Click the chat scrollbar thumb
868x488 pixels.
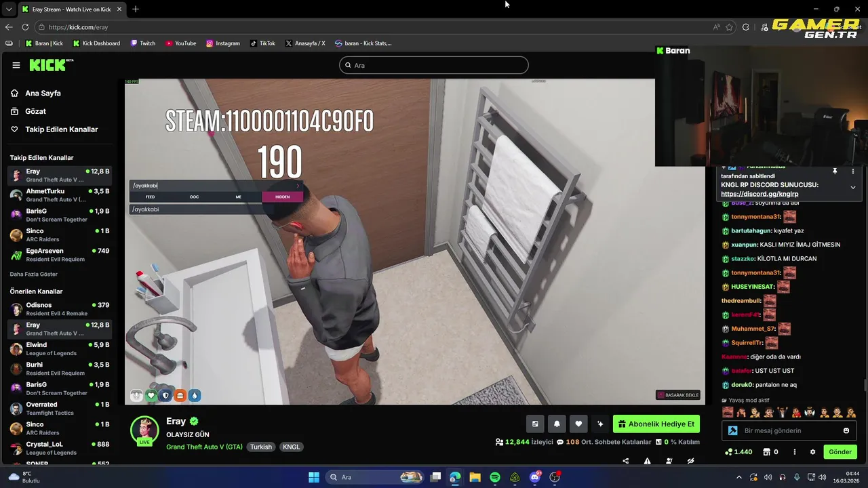(x=865, y=385)
